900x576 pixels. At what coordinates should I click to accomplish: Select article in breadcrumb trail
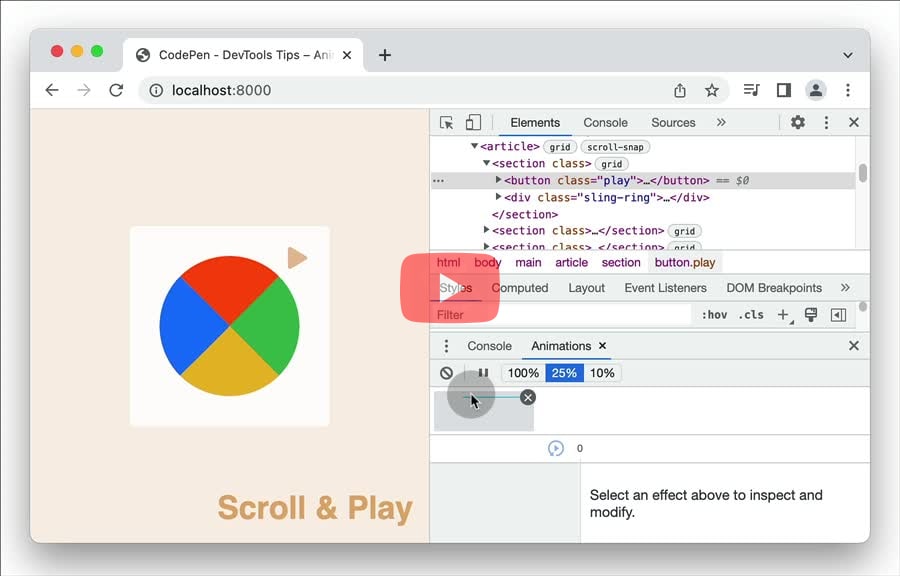(571, 263)
